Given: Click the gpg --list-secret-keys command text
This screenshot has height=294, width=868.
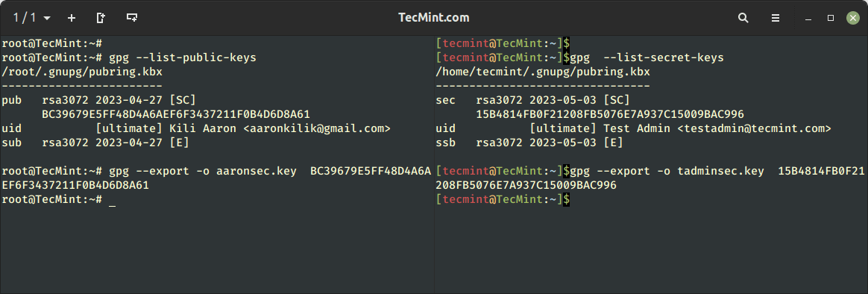Looking at the screenshot, I should (647, 57).
